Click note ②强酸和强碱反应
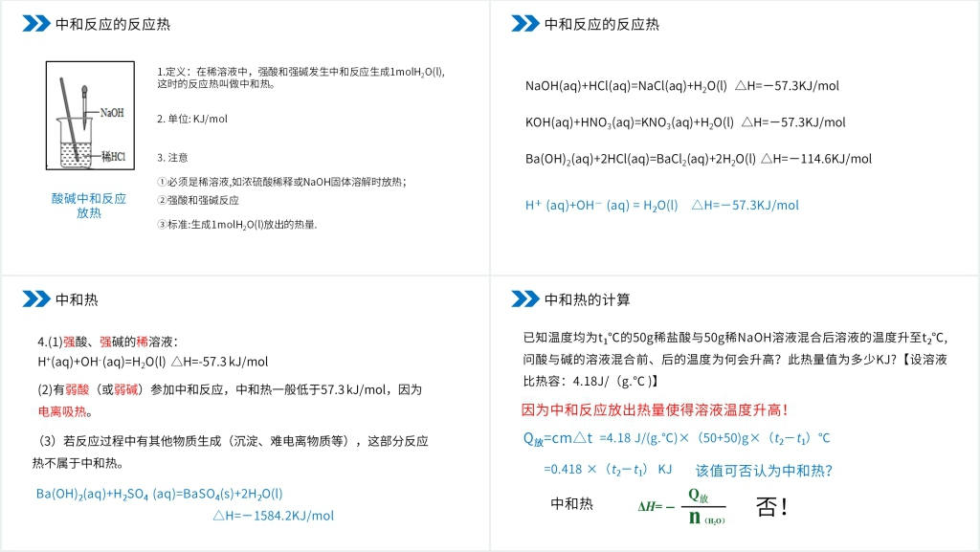 197,200
